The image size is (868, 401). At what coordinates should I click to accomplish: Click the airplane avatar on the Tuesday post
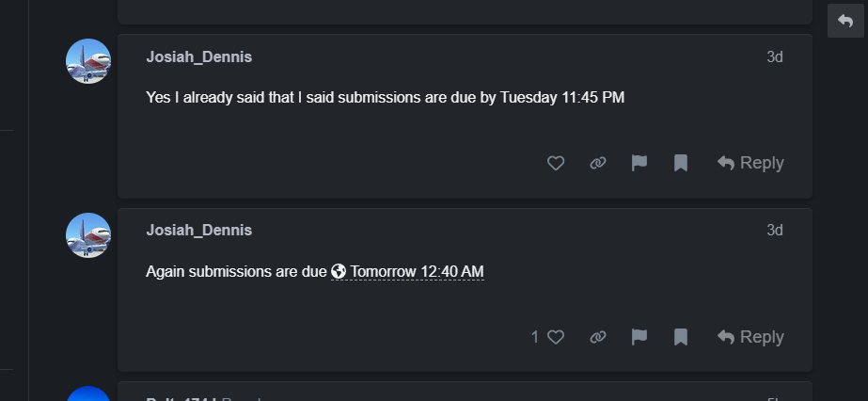point(88,61)
